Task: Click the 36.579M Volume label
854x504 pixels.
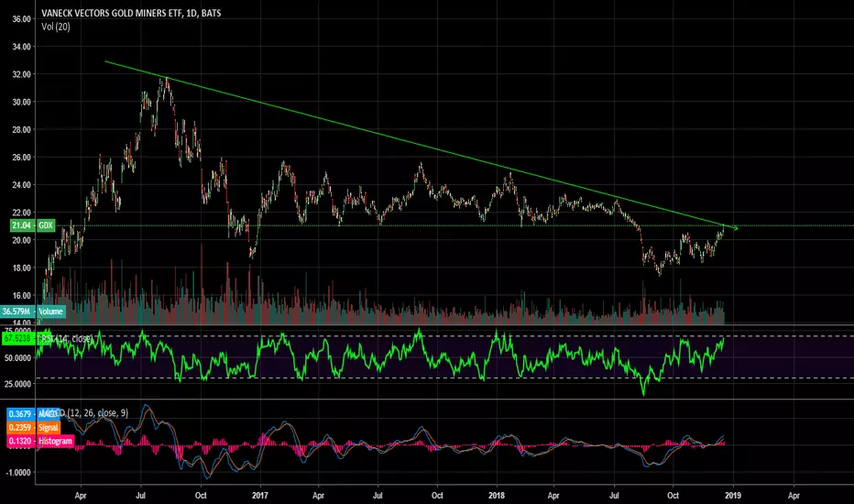Action: pyautogui.click(x=33, y=312)
